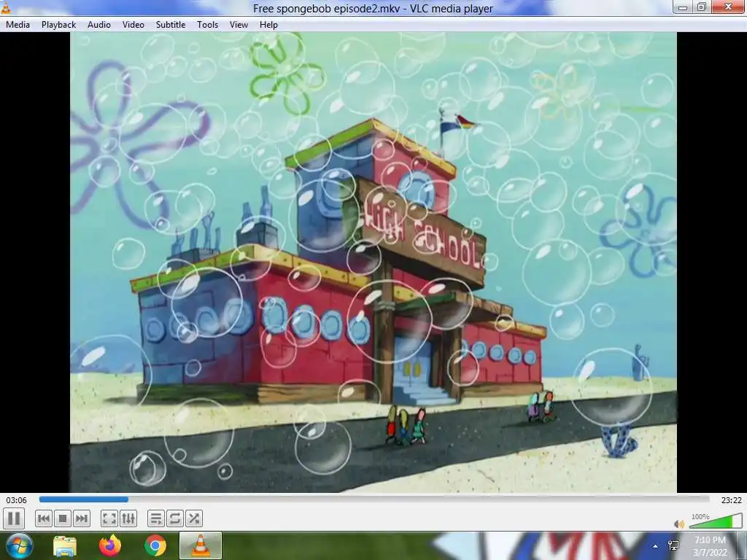Mute audio via the speaker icon

pos(679,524)
